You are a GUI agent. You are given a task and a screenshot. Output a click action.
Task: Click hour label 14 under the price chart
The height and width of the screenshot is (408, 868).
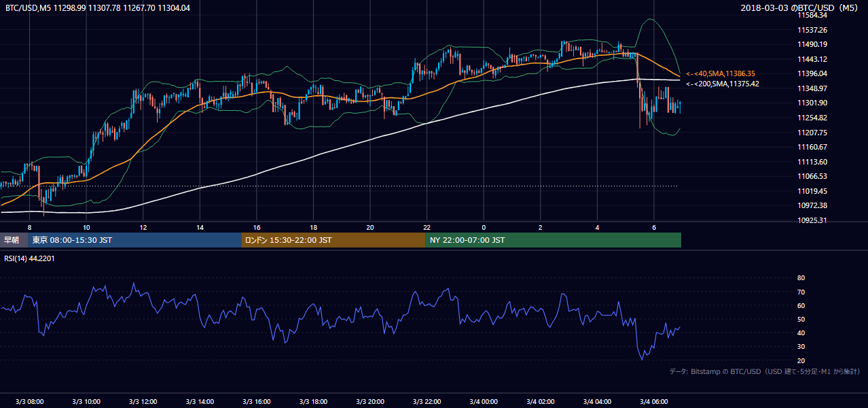(x=200, y=226)
